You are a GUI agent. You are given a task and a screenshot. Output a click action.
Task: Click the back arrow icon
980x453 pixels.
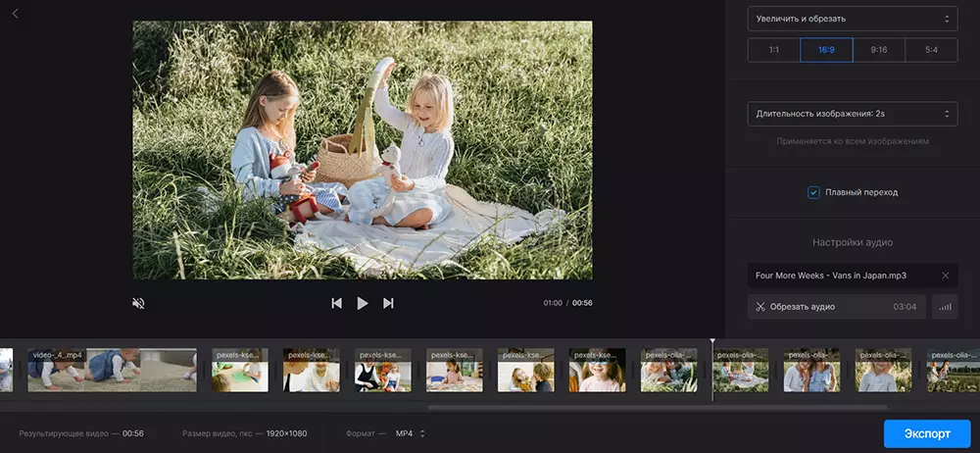coord(15,14)
